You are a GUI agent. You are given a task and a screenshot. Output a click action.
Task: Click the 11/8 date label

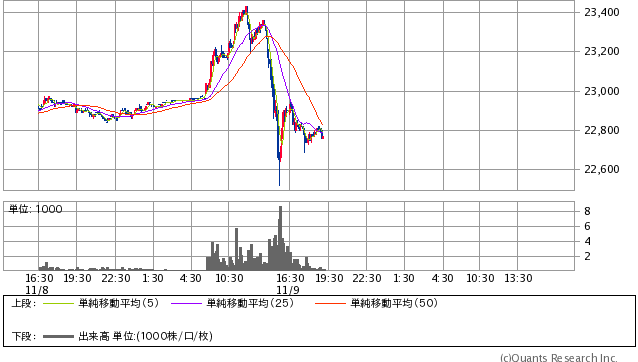tap(37, 290)
